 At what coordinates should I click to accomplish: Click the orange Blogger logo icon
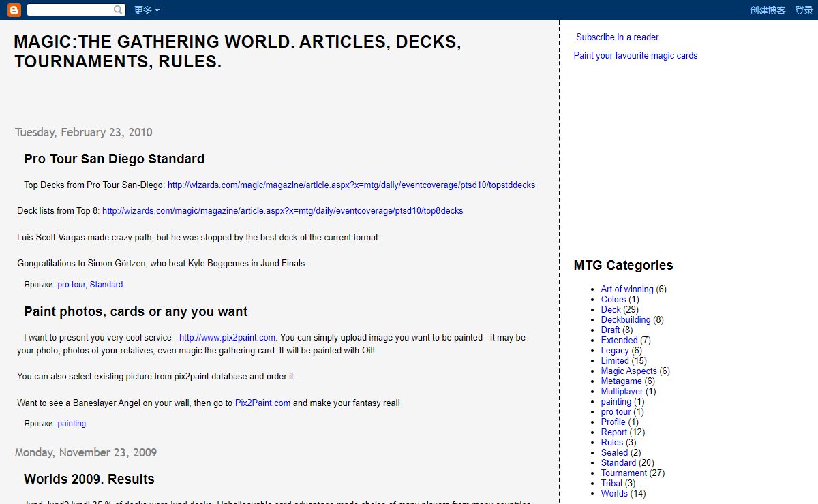point(14,10)
